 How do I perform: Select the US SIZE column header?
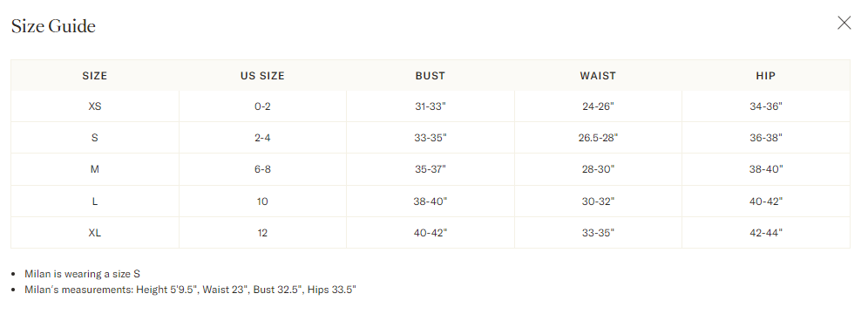point(262,76)
